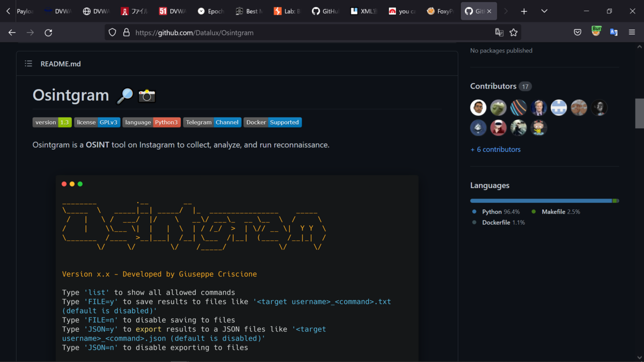Open the man-in-suit contributor avatar
644x362 pixels.
(x=539, y=108)
